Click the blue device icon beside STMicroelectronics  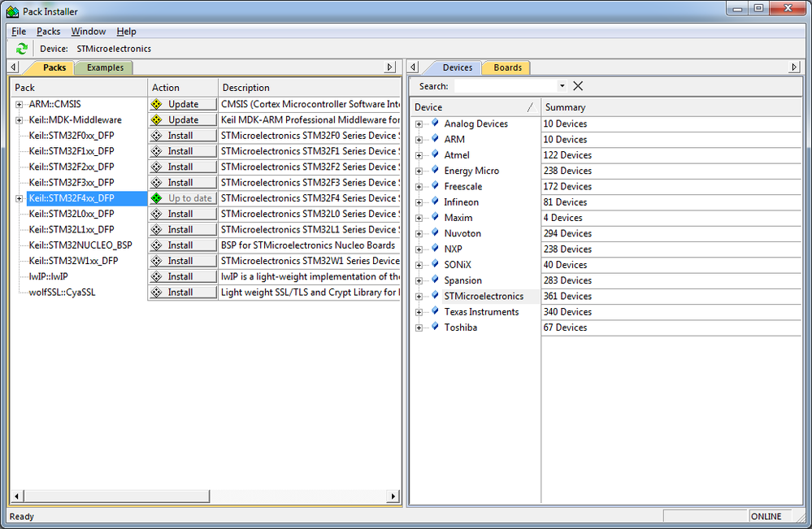pyautogui.click(x=435, y=296)
